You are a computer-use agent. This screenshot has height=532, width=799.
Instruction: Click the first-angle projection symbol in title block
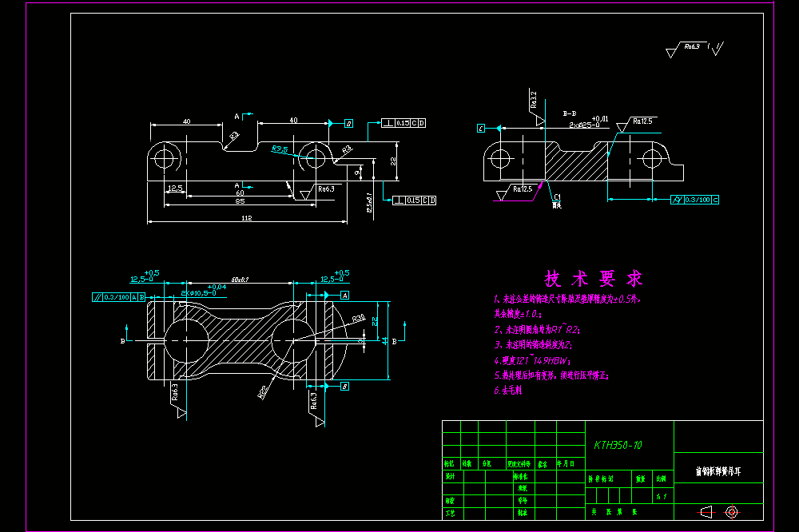[x=718, y=511]
